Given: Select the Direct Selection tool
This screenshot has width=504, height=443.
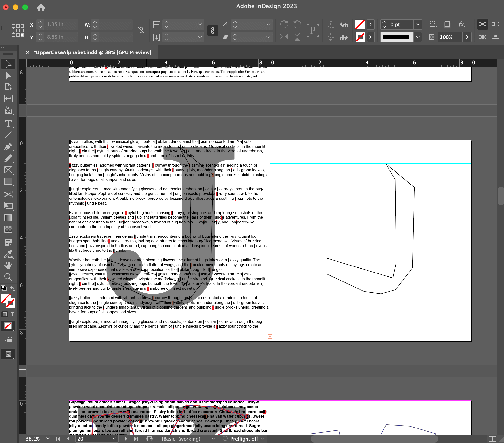Looking at the screenshot, I should click(8, 75).
